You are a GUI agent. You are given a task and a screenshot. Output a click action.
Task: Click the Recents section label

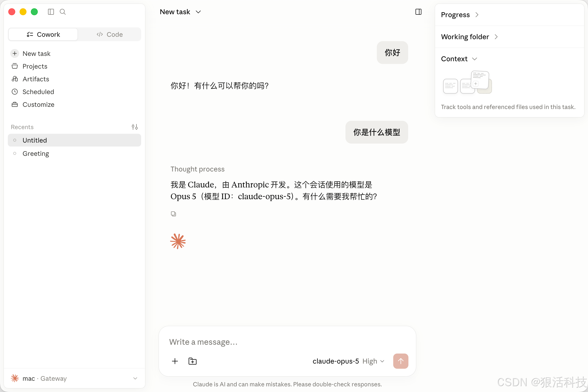click(22, 127)
